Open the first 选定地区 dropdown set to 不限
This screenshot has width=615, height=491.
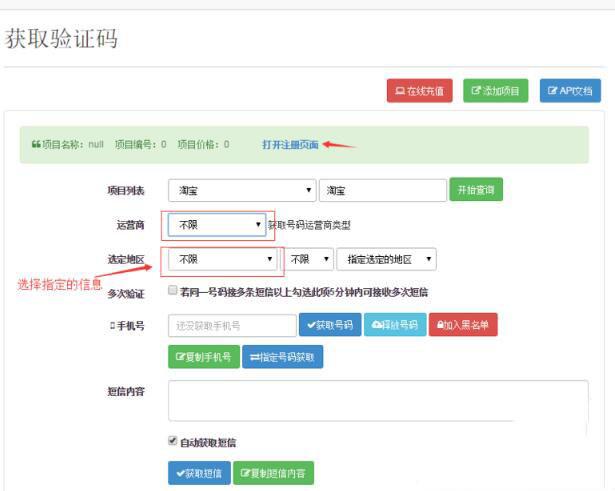(222, 259)
